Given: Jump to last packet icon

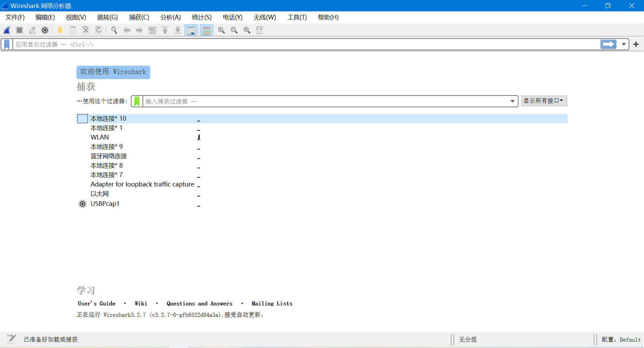Looking at the screenshot, I should (x=178, y=30).
